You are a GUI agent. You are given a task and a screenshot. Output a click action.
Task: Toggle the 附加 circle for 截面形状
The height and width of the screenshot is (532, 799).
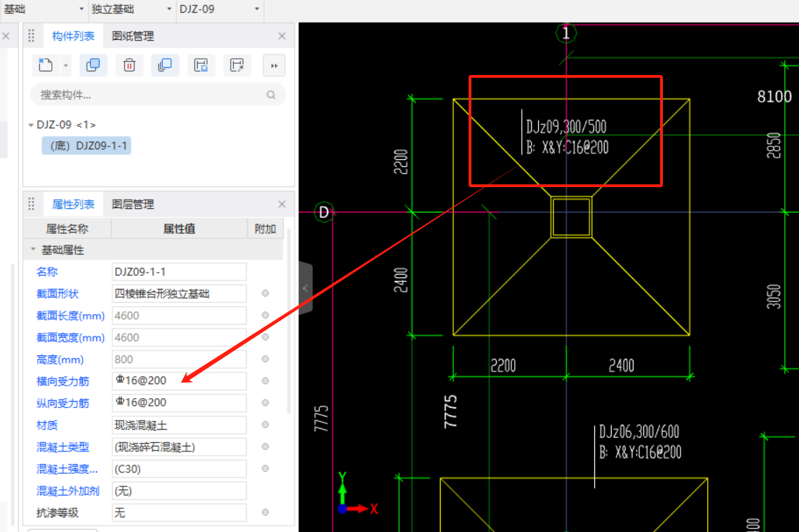265,293
